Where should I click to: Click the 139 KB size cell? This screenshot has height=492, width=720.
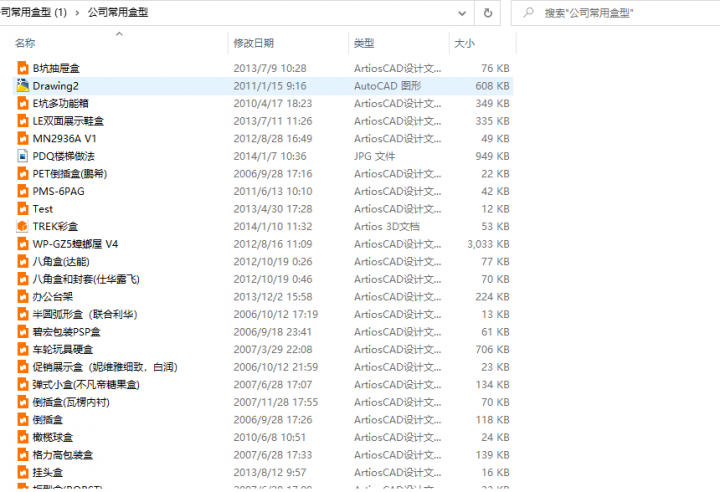tap(492, 455)
